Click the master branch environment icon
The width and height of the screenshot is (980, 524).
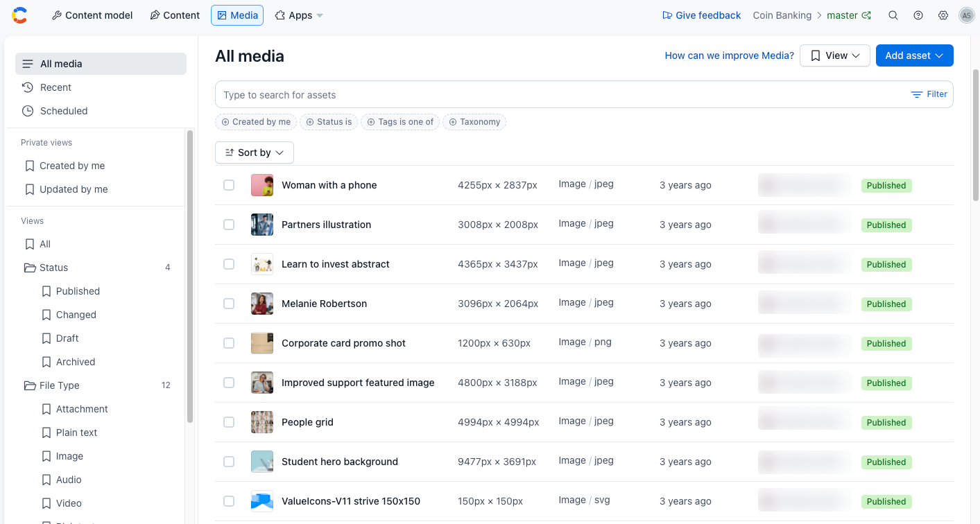[866, 15]
